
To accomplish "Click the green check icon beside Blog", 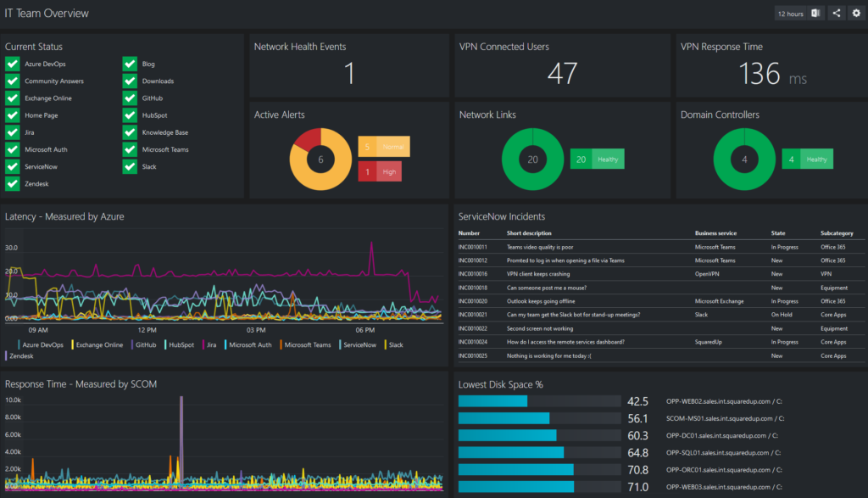I will click(130, 64).
